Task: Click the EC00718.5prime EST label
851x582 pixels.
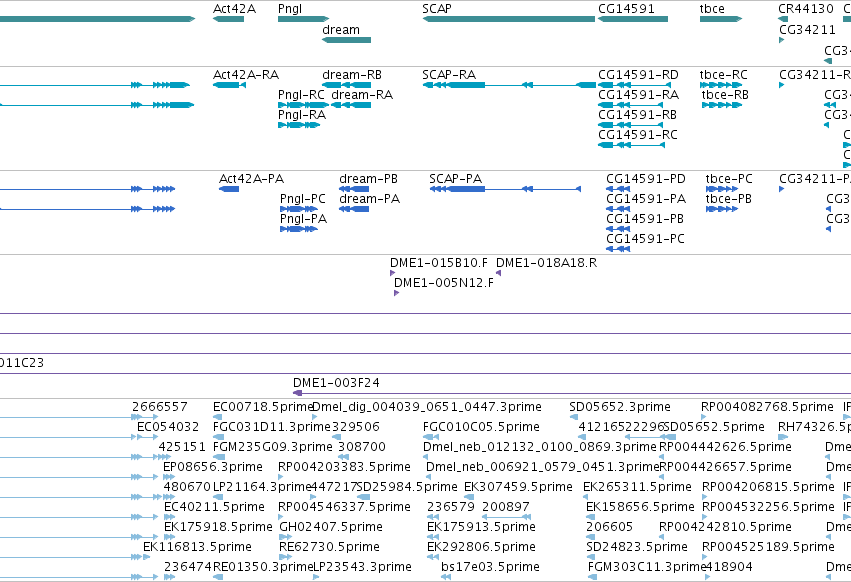Action: tap(263, 407)
